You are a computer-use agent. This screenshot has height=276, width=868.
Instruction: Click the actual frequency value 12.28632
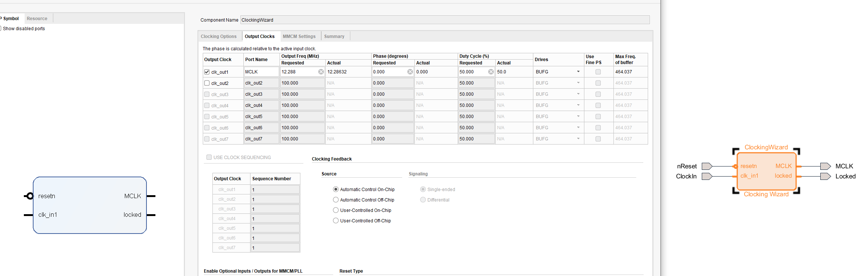click(337, 72)
